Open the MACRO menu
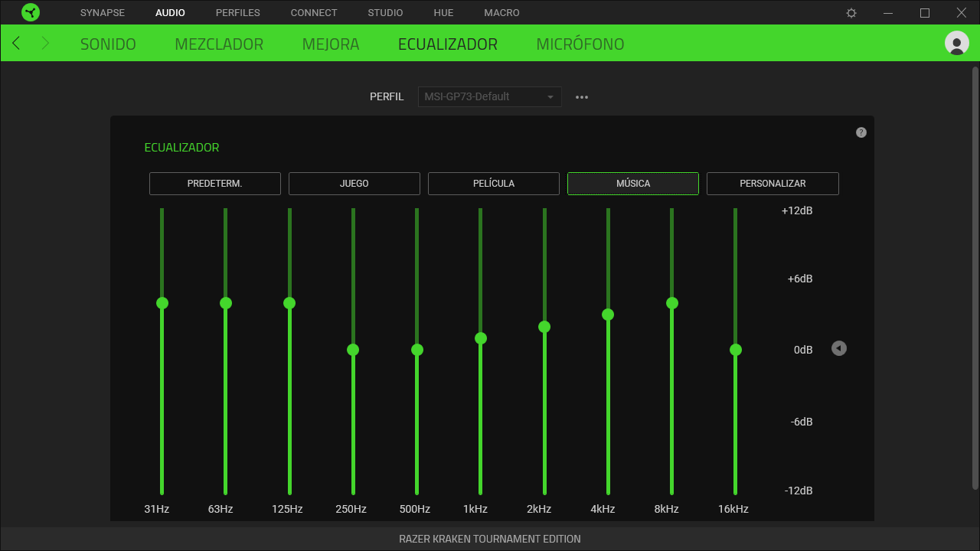Image resolution: width=980 pixels, height=551 pixels. [x=501, y=13]
